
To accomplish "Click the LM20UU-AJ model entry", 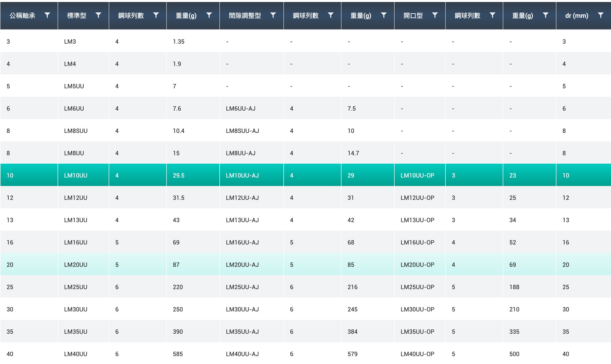I will [x=242, y=265].
